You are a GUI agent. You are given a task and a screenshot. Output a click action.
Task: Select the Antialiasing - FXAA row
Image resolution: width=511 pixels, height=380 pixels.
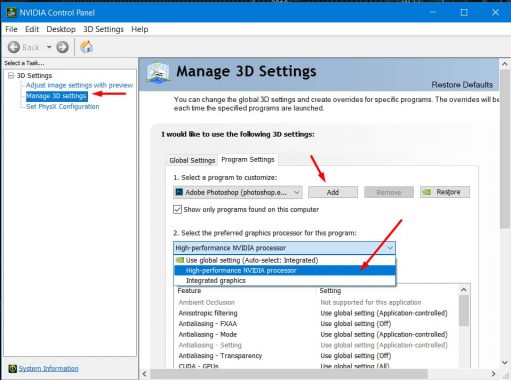(316, 324)
